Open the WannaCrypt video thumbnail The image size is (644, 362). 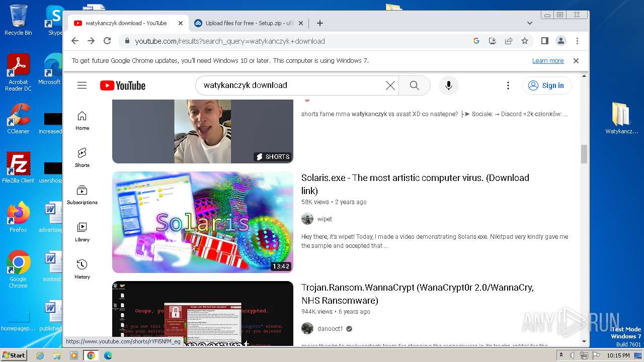[202, 314]
